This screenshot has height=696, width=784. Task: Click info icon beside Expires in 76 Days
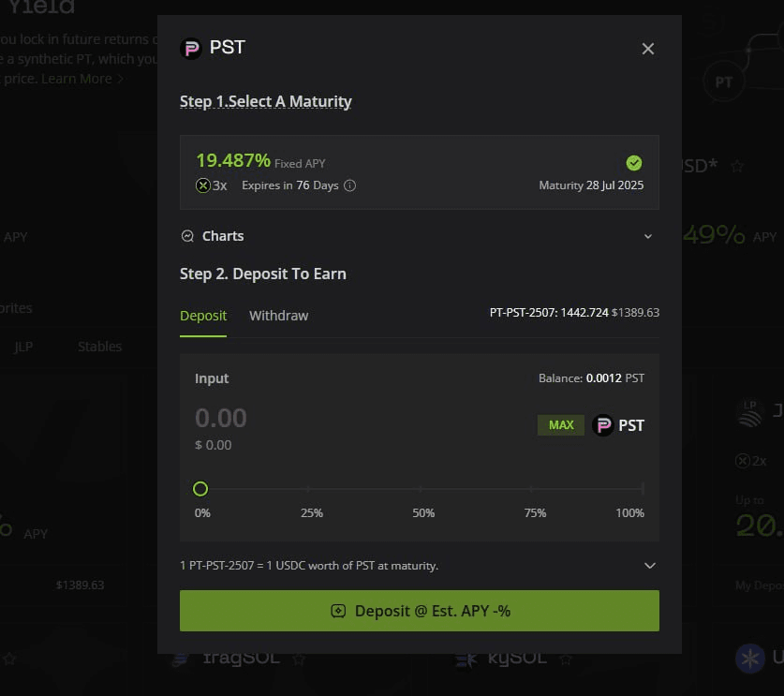tap(350, 185)
